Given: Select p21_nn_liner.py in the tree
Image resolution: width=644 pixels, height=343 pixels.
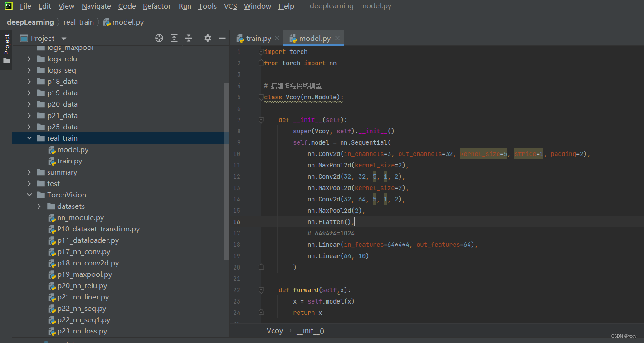Looking at the screenshot, I should (x=83, y=297).
